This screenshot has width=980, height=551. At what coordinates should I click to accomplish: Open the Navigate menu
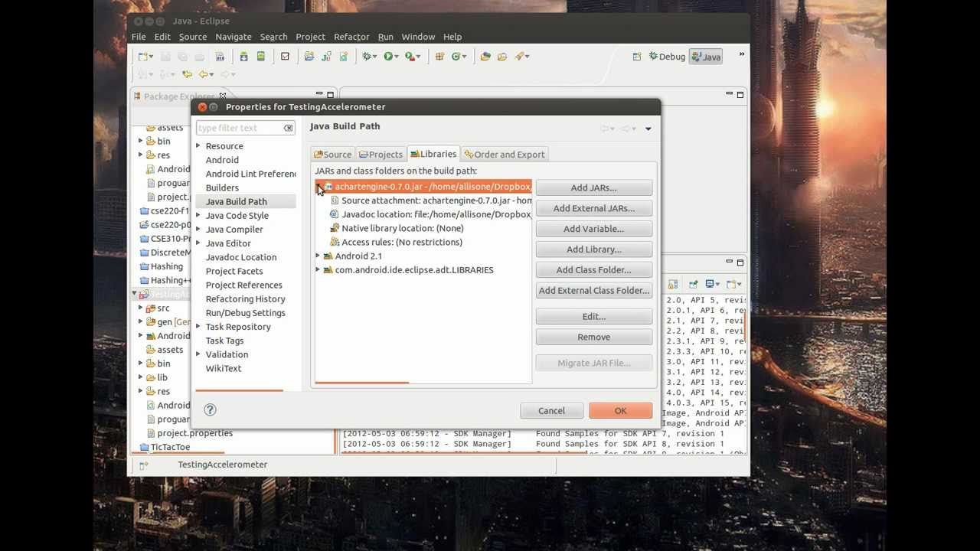pos(234,37)
